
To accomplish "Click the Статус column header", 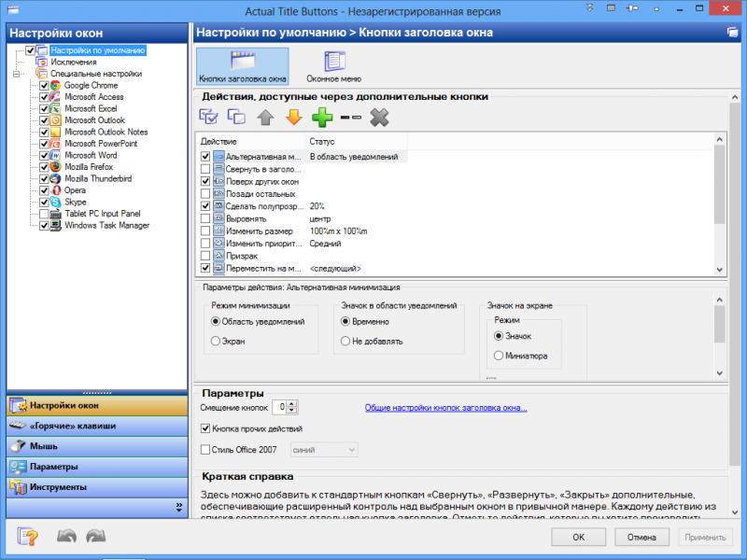I will click(357, 142).
